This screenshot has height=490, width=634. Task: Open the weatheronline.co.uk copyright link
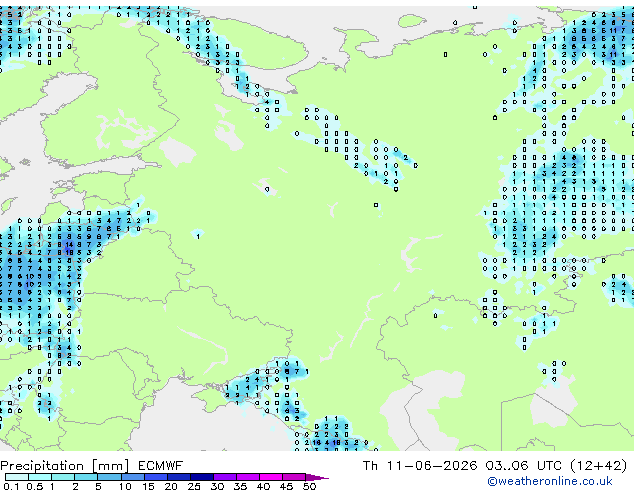[x=550, y=481]
